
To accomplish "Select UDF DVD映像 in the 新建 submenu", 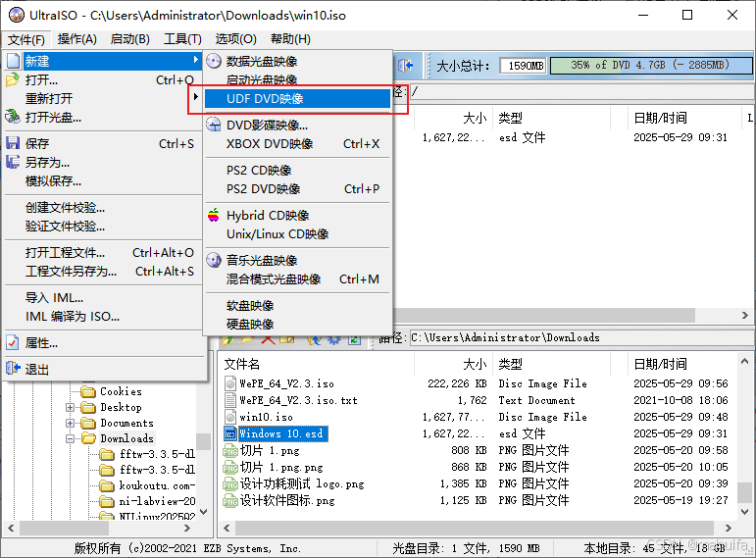I will (x=297, y=98).
